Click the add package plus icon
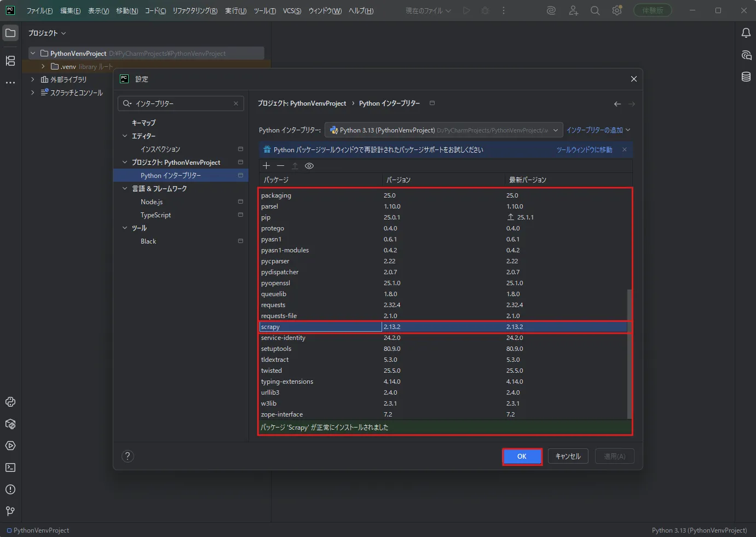This screenshot has height=537, width=756. point(267,166)
